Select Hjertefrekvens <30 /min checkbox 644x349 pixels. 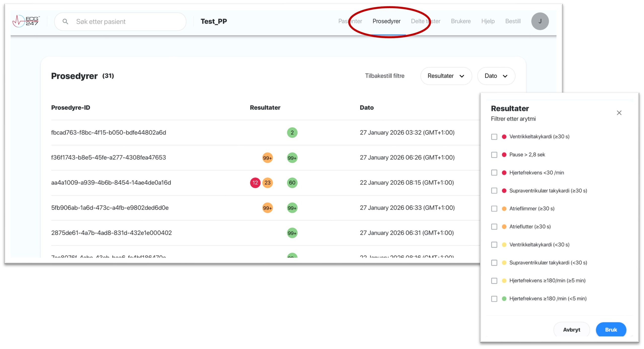pyautogui.click(x=494, y=173)
